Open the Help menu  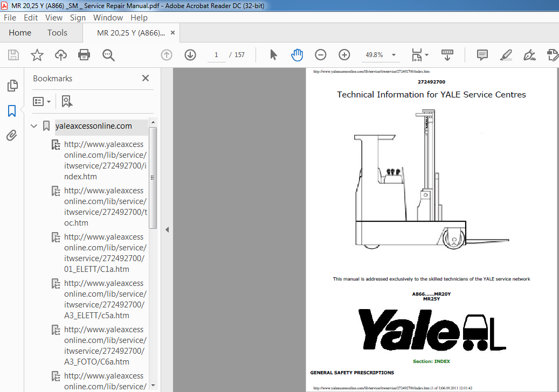139,17
